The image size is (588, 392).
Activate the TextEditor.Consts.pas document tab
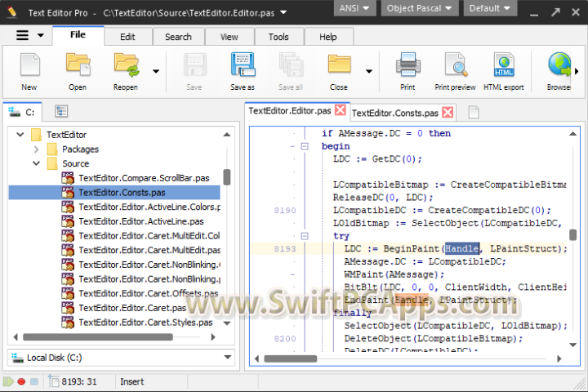(395, 113)
